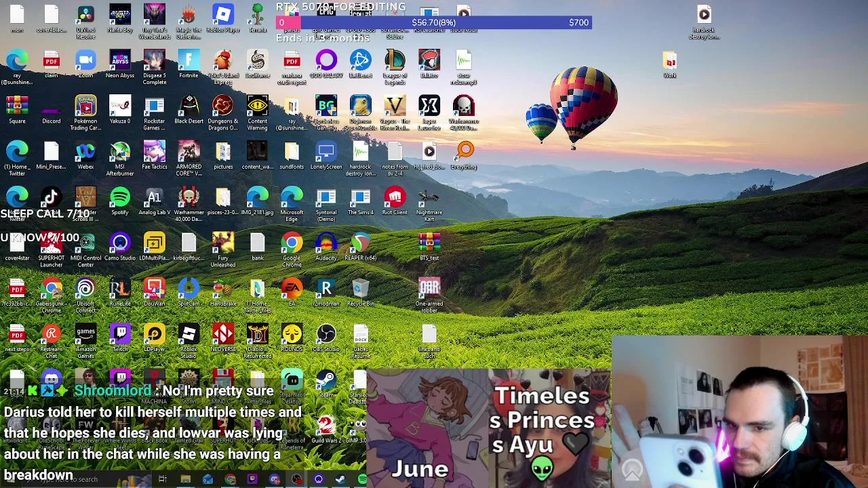
Task: Launch LonelyScreen desktop icon
Action: 326,152
